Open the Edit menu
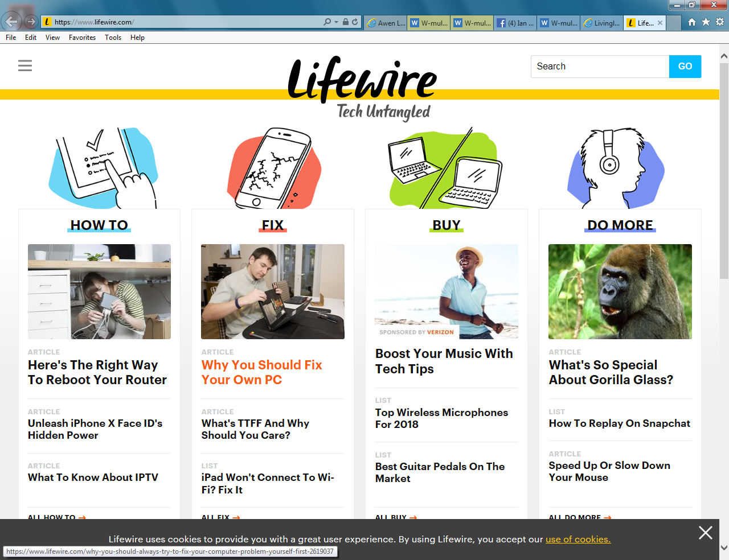Image resolution: width=729 pixels, height=560 pixels. [x=31, y=38]
